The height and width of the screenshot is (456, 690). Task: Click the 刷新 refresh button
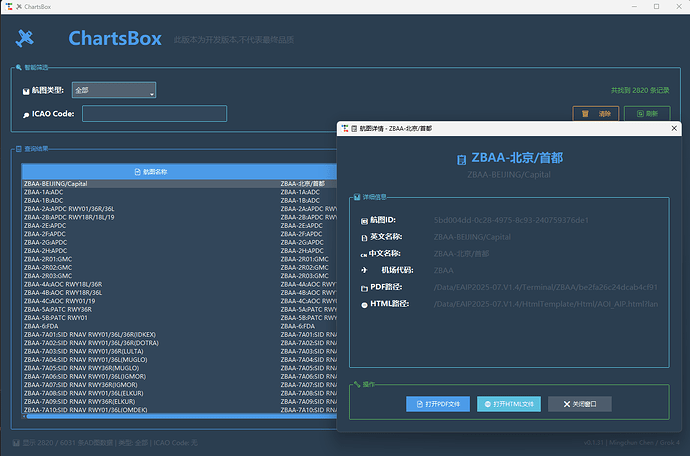point(646,114)
